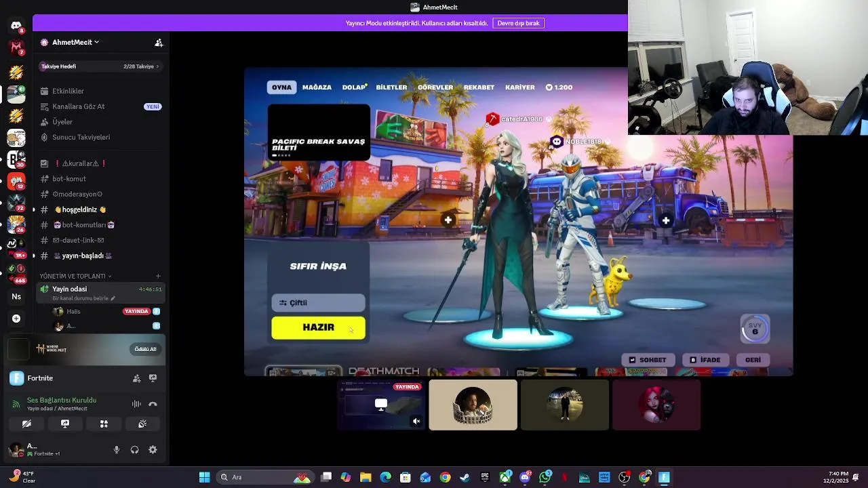The width and height of the screenshot is (868, 488).
Task: Turn on camera in voice controls
Action: (x=26, y=424)
